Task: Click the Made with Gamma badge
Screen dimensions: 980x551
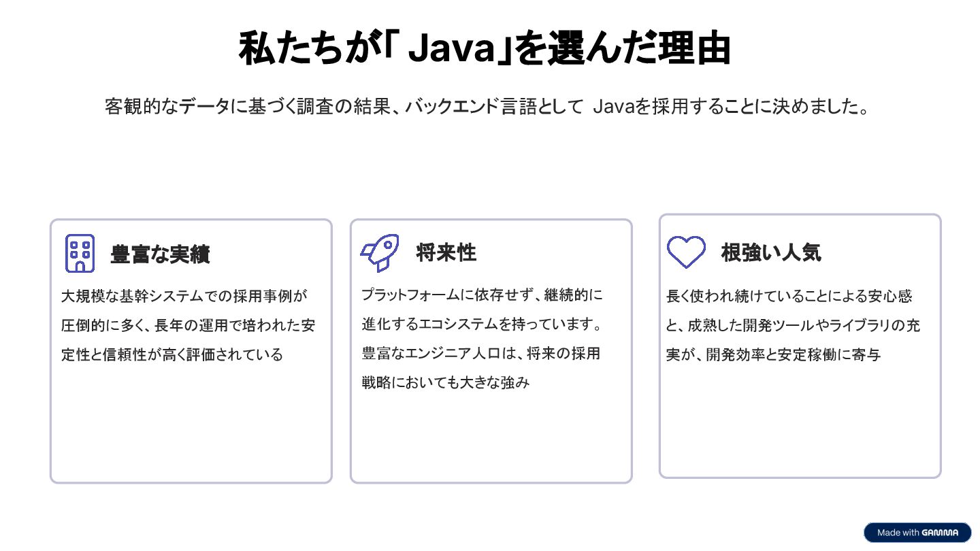Action: [917, 532]
